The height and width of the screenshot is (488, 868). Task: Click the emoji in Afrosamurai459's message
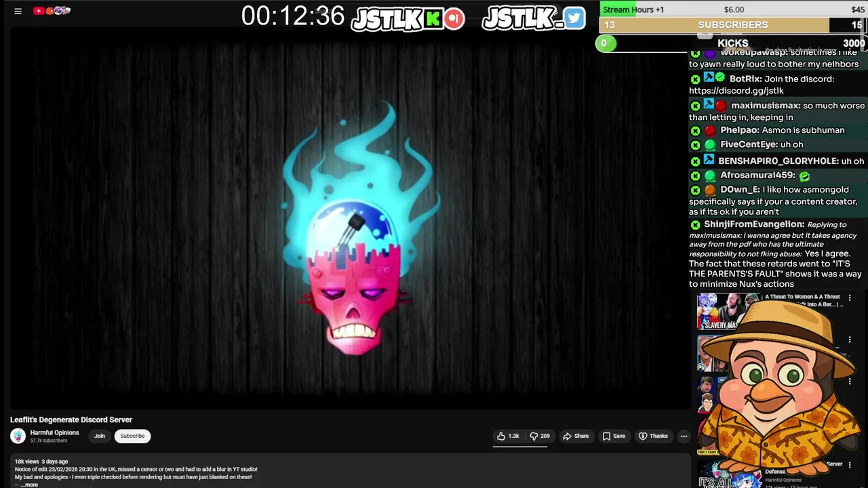tap(804, 176)
